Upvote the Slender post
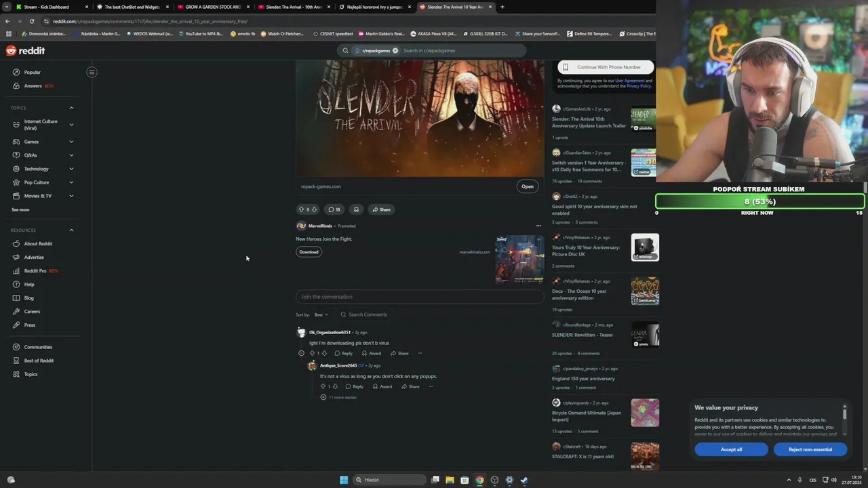This screenshot has height=488, width=868. tap(302, 209)
